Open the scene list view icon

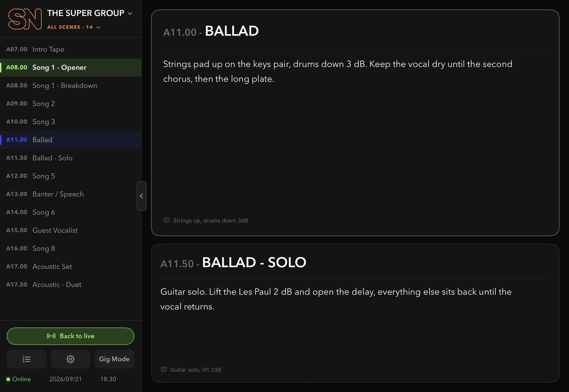(x=27, y=359)
